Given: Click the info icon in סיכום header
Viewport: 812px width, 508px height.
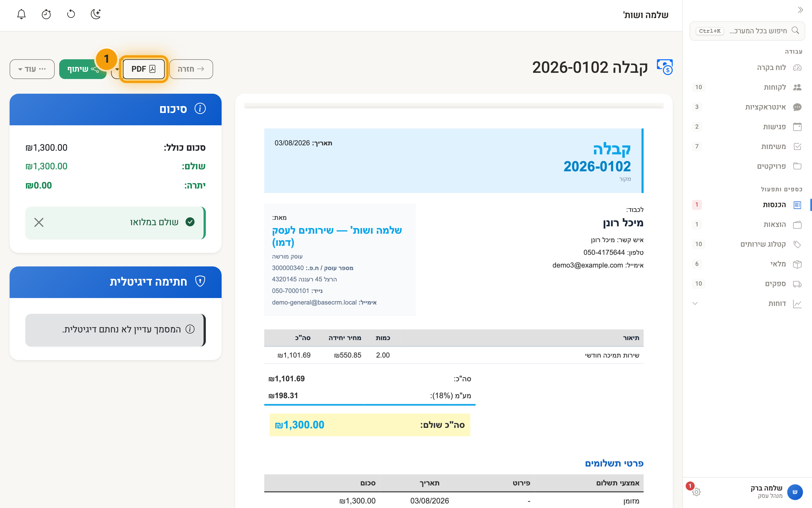Looking at the screenshot, I should tap(200, 109).
